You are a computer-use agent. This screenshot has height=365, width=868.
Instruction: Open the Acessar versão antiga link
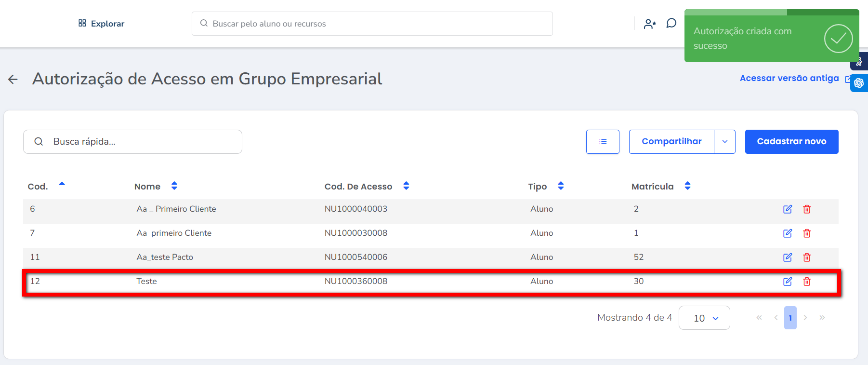[x=789, y=78]
